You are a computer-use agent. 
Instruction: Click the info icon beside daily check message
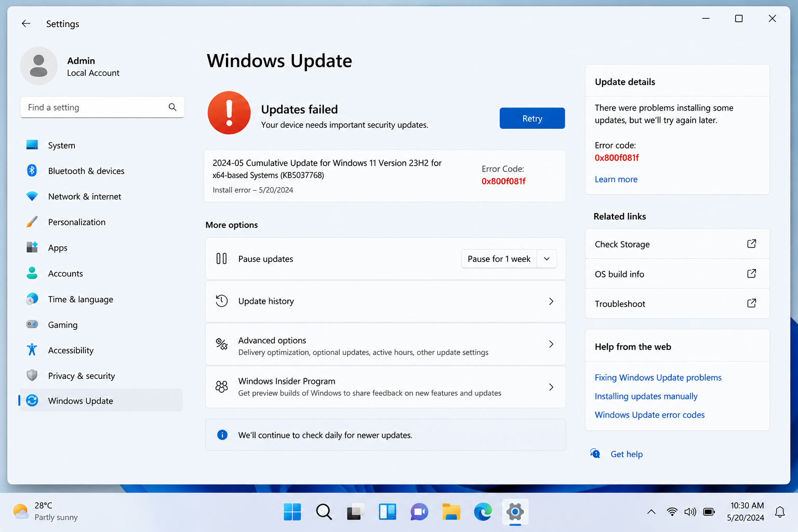tap(222, 435)
